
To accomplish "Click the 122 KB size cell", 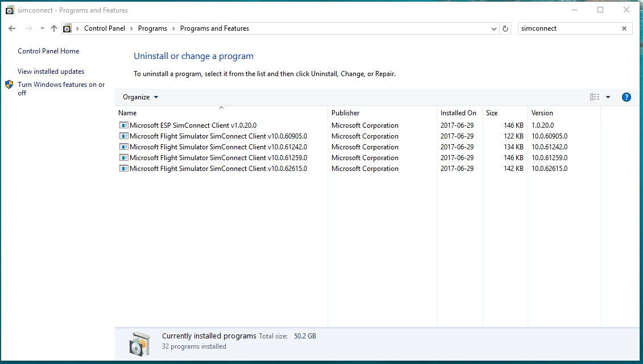I will click(x=513, y=136).
